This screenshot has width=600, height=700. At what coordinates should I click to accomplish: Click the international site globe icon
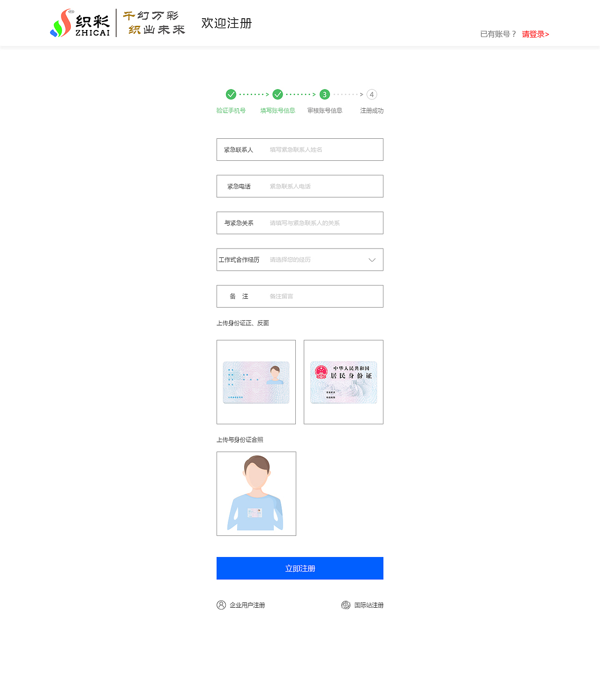pos(346,605)
